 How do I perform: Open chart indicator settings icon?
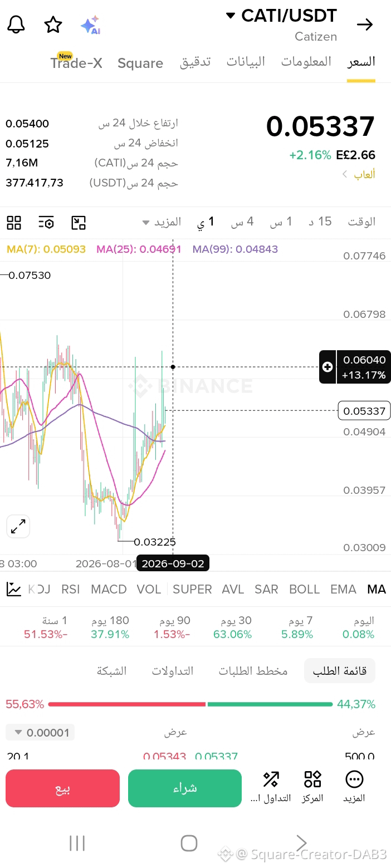(46, 223)
